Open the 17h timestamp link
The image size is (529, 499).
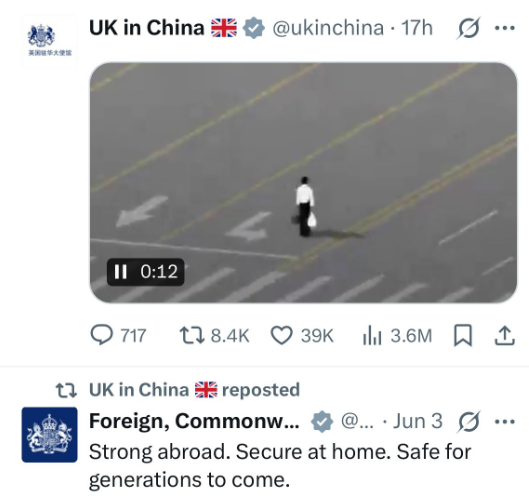(417, 28)
